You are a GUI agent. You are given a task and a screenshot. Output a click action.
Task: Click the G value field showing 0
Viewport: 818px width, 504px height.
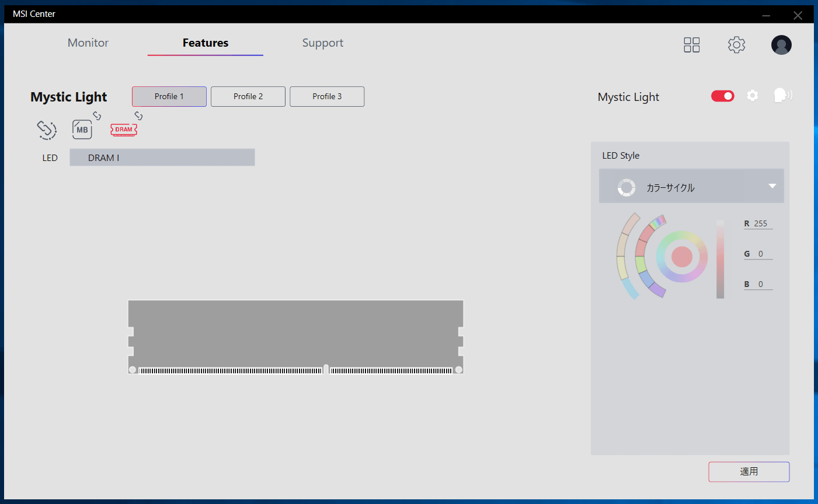[x=758, y=254]
